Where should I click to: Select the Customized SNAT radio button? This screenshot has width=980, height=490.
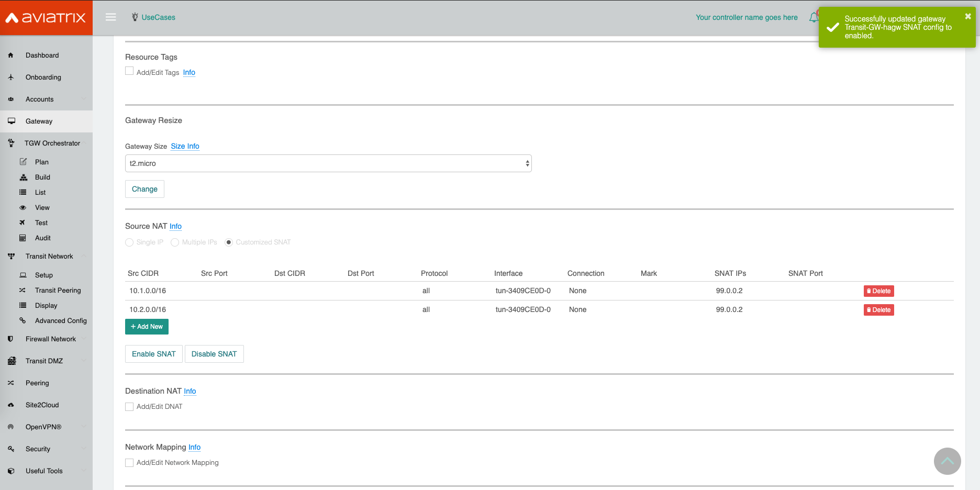click(x=229, y=242)
